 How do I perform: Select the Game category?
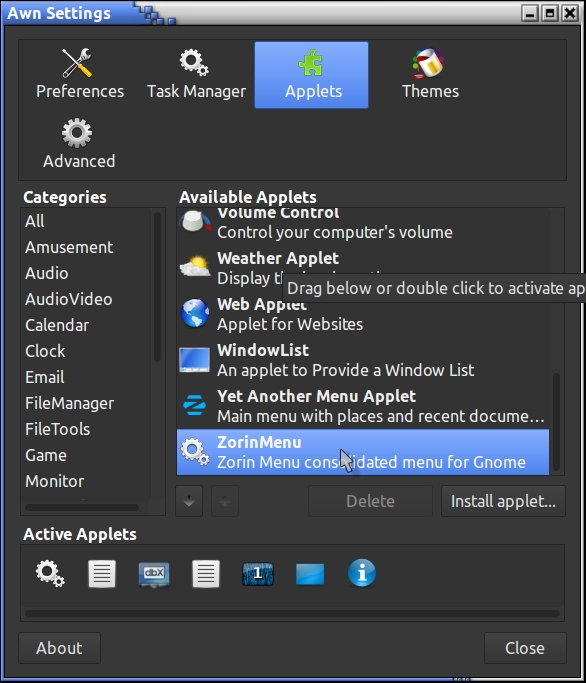coord(46,456)
